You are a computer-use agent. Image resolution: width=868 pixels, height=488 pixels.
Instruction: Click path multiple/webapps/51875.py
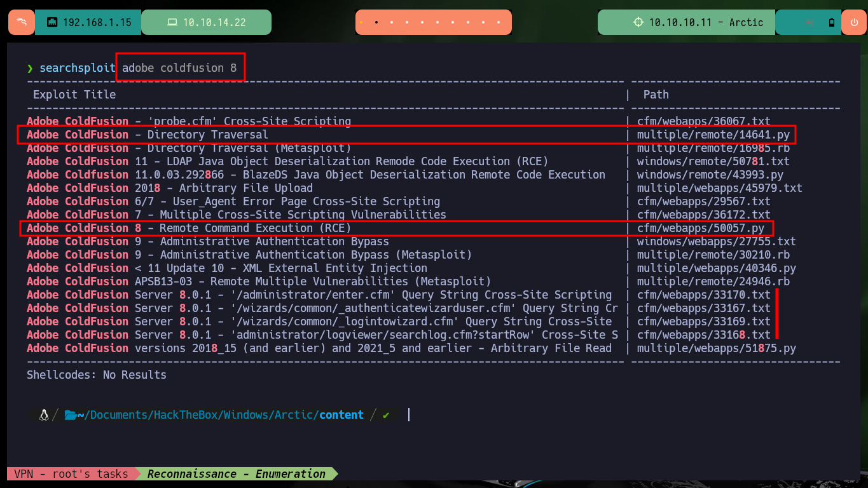[717, 348]
